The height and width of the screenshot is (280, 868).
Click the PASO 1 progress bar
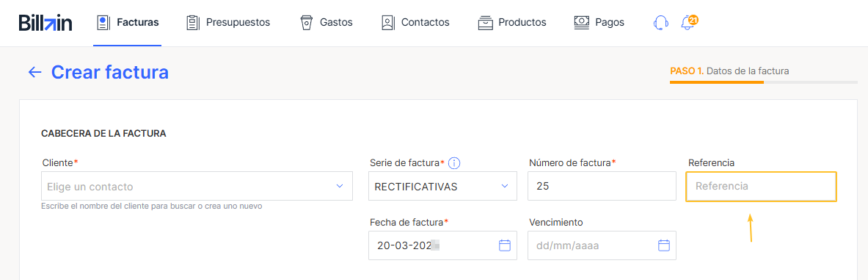pyautogui.click(x=763, y=82)
